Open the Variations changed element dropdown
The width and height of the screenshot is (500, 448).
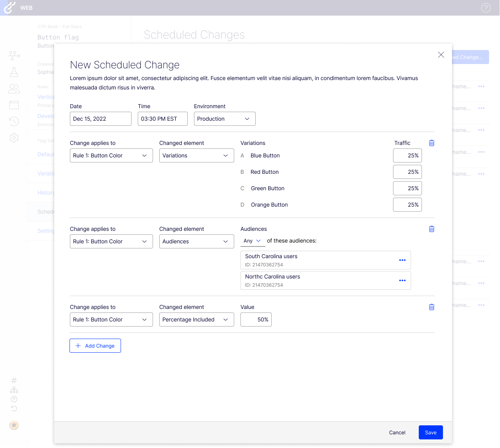[197, 155]
